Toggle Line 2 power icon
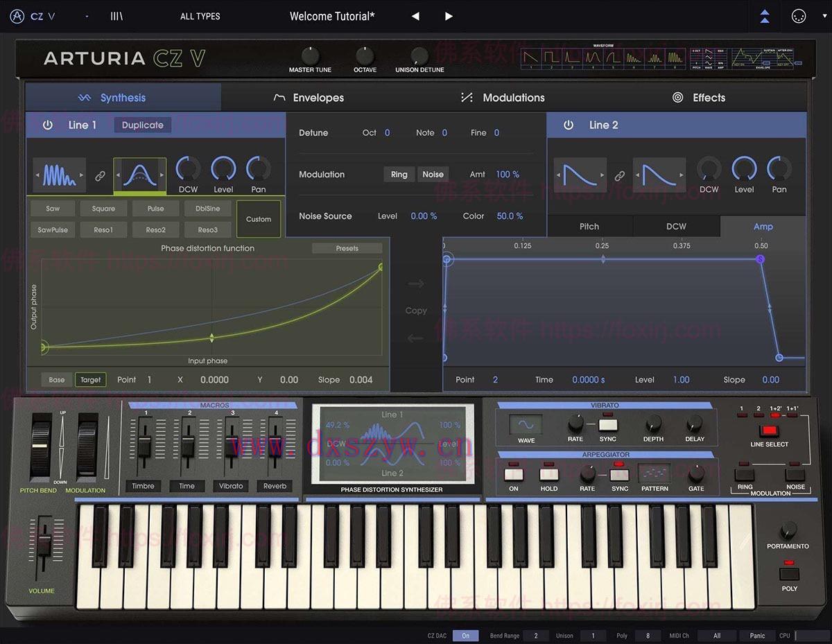832x644 pixels. click(x=569, y=125)
